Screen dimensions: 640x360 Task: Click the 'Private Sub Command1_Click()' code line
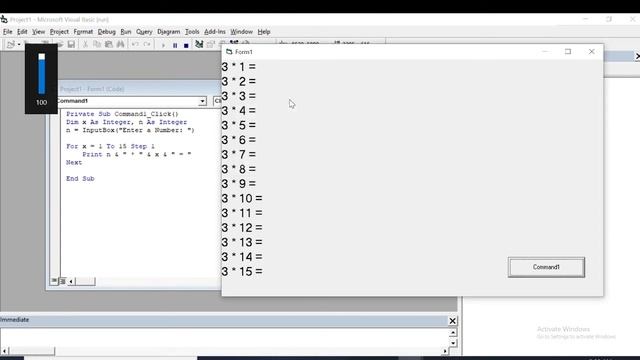122,114
